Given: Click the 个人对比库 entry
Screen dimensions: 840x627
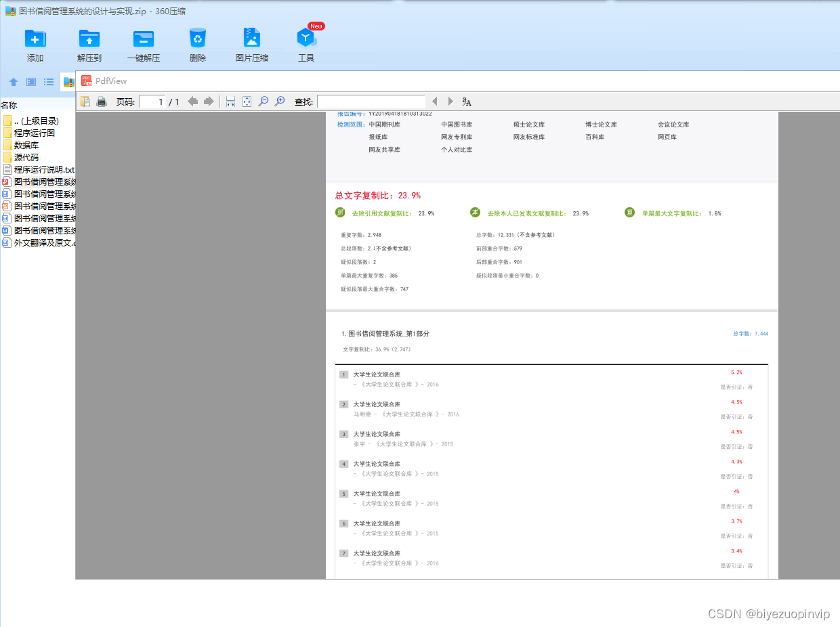Looking at the screenshot, I should [x=457, y=150].
